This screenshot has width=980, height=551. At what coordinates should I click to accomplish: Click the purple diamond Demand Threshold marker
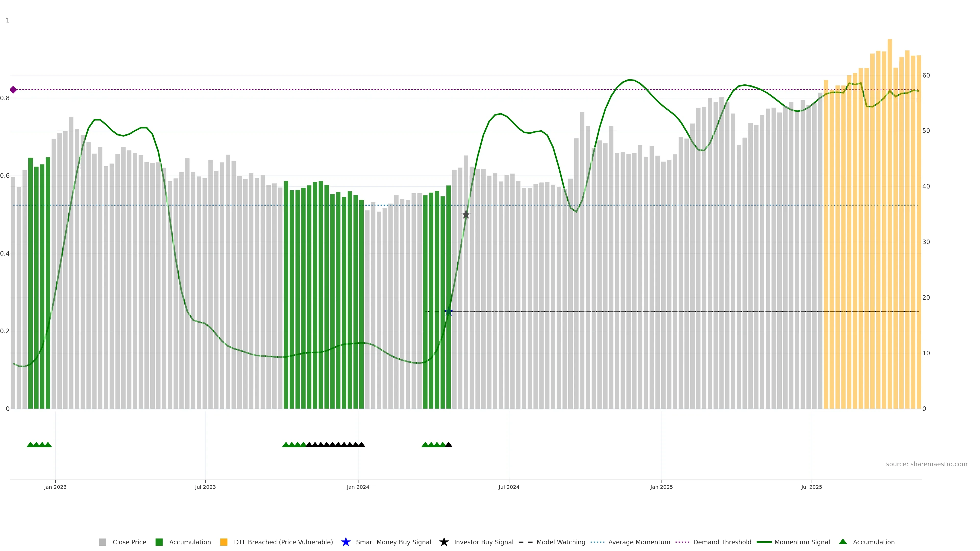coord(13,90)
